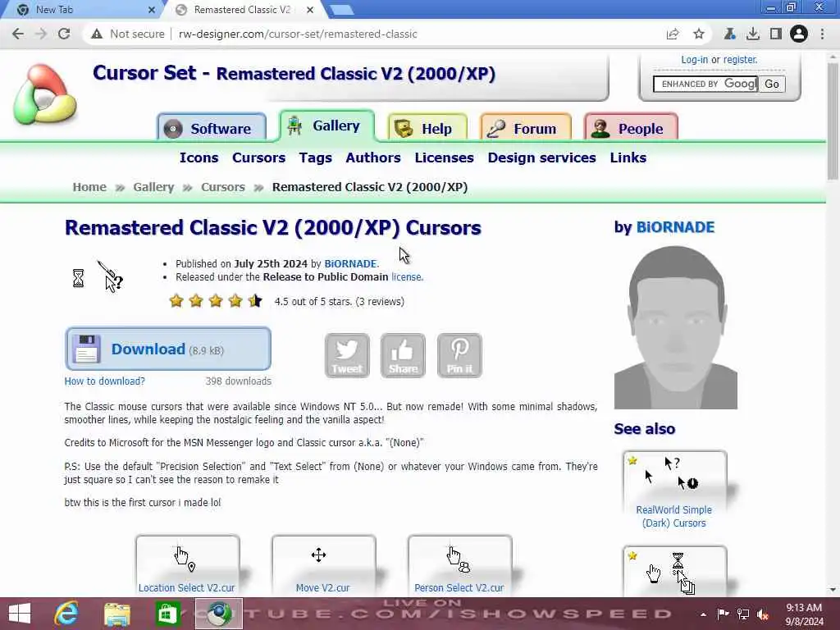The width and height of the screenshot is (840, 630).
Task: Click the Go search button
Action: point(772,84)
